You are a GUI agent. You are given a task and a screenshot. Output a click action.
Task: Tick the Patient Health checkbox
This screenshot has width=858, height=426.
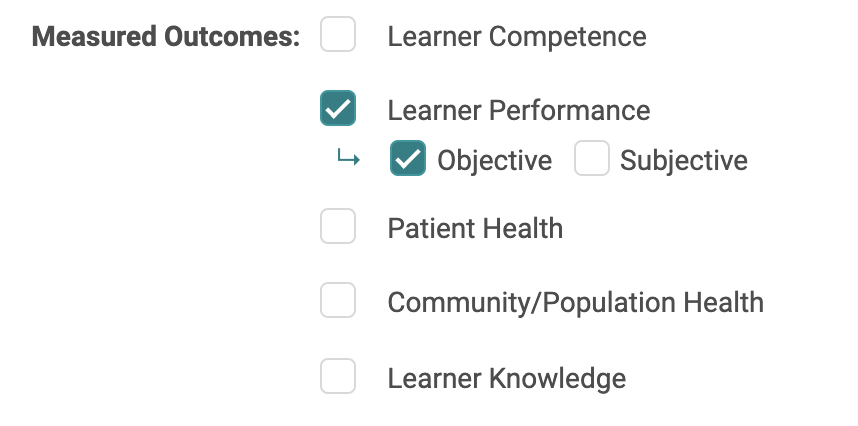click(338, 227)
